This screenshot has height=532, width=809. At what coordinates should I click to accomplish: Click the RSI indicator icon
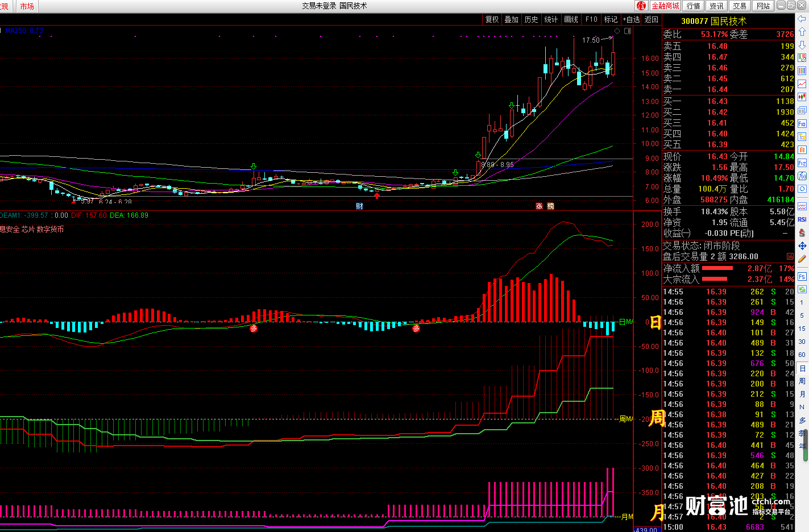pos(802,219)
